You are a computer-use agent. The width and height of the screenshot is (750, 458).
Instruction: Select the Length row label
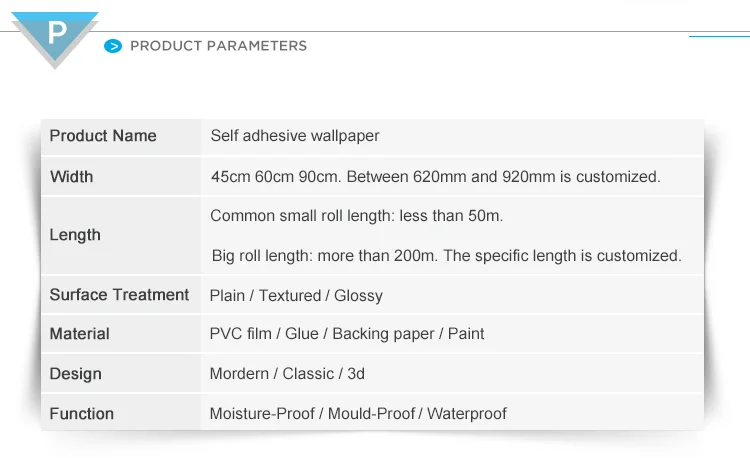[x=121, y=236]
